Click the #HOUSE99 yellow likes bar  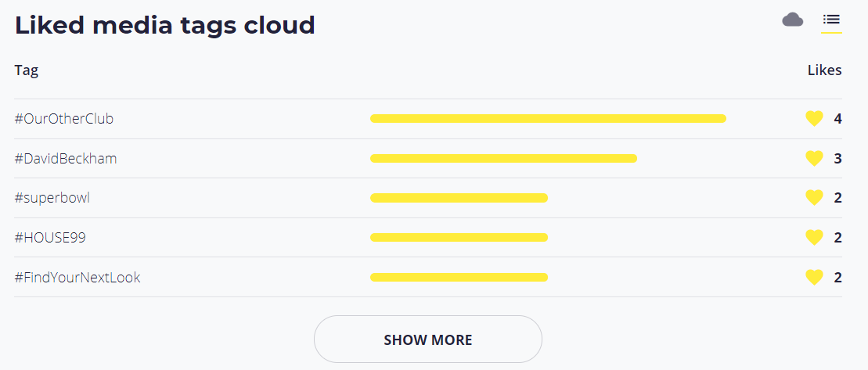pos(459,237)
